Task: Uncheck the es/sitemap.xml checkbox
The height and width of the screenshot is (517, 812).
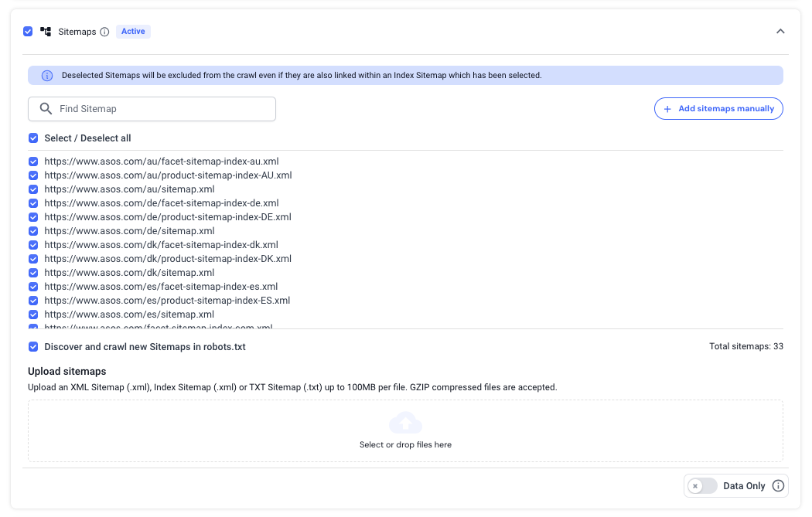Action: 33,315
